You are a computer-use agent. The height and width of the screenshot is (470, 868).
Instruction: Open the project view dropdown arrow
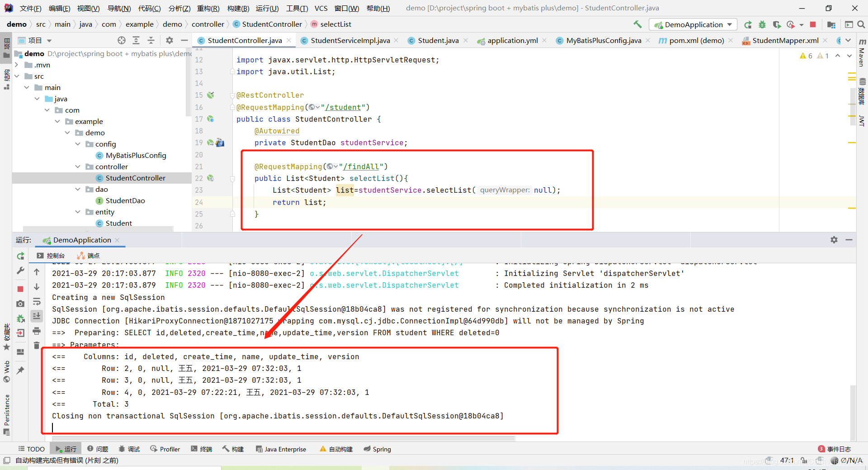(49, 41)
